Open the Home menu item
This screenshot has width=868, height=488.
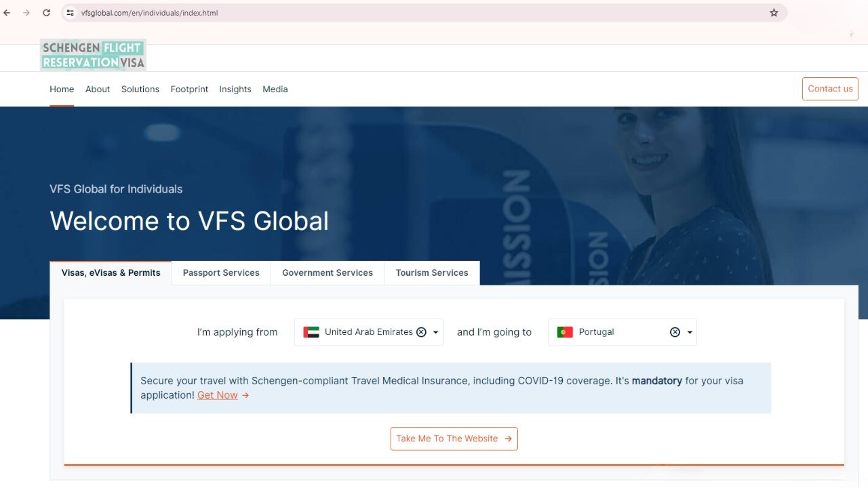62,89
